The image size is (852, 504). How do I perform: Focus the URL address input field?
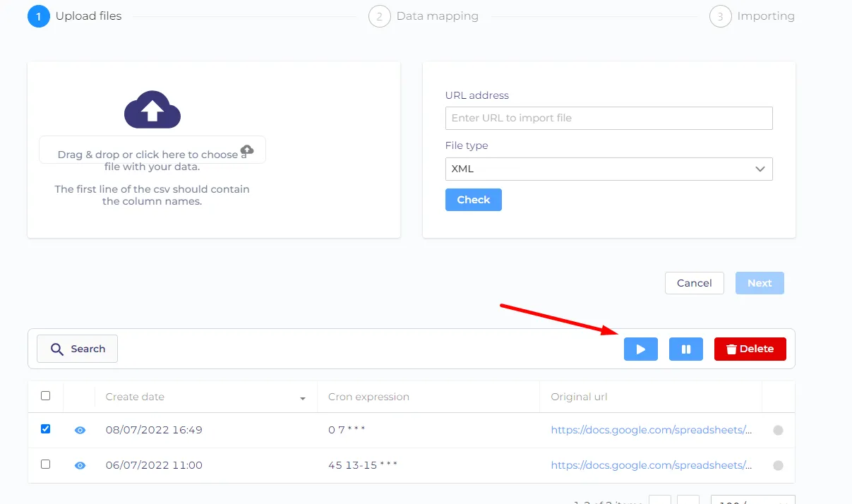point(609,118)
